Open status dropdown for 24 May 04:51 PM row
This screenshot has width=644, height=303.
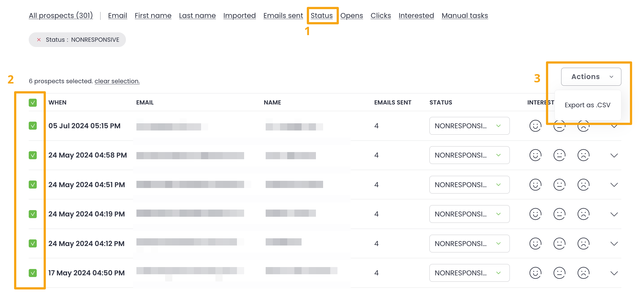pyautogui.click(x=469, y=185)
